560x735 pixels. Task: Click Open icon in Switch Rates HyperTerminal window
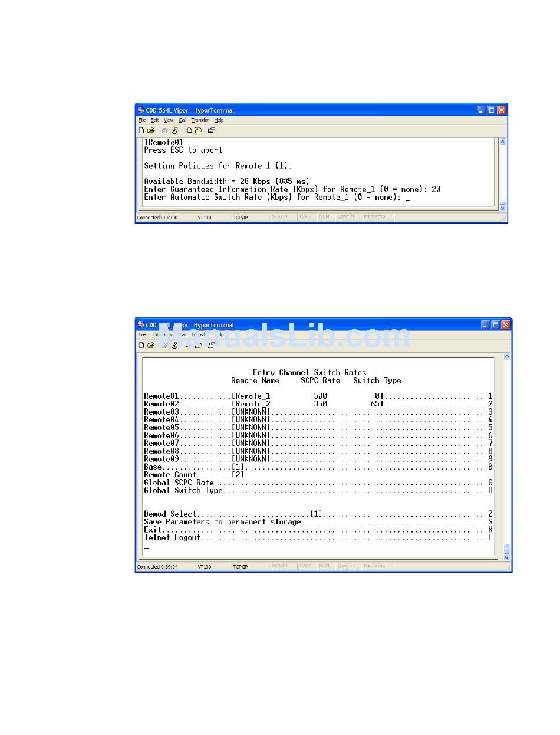point(151,345)
